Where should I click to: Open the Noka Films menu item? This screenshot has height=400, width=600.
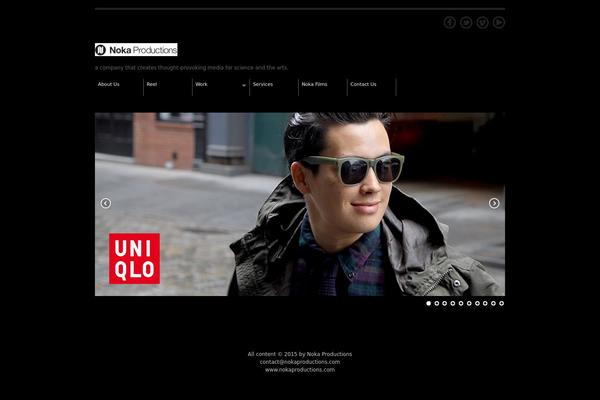tap(315, 84)
